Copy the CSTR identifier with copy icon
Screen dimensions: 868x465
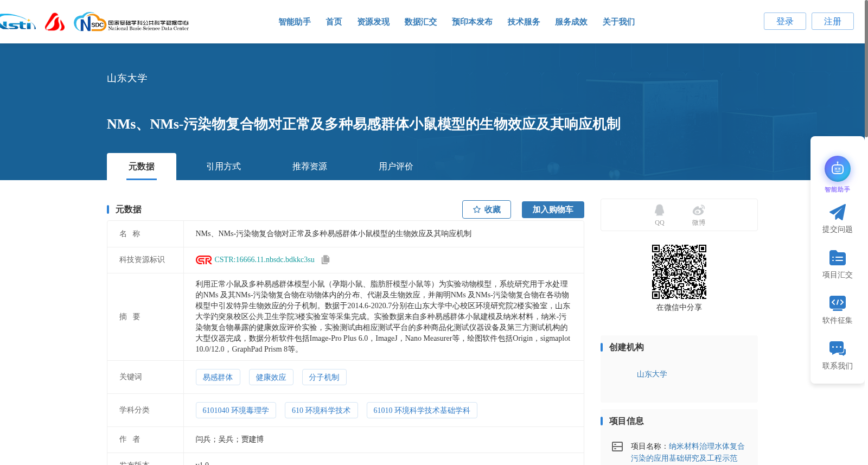(325, 260)
